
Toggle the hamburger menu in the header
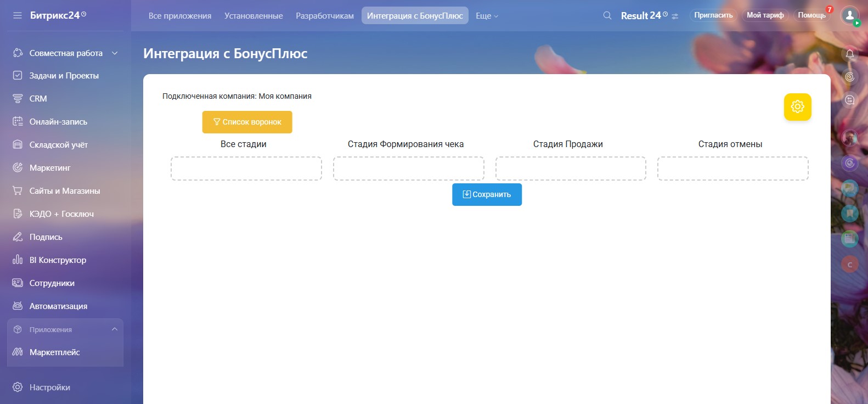tap(18, 15)
